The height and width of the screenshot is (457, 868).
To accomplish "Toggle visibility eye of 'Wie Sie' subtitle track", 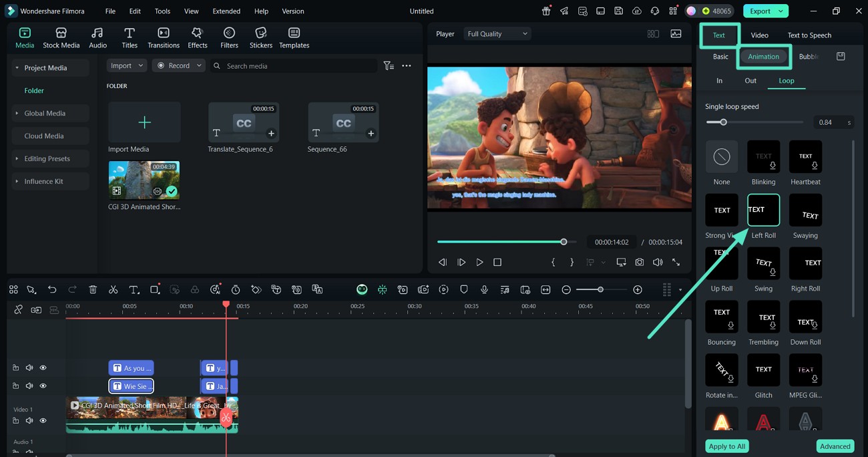I will [x=43, y=386].
